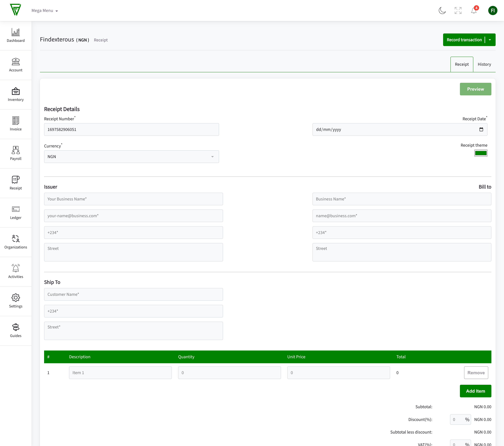View Activities from the sidebar

pyautogui.click(x=16, y=272)
